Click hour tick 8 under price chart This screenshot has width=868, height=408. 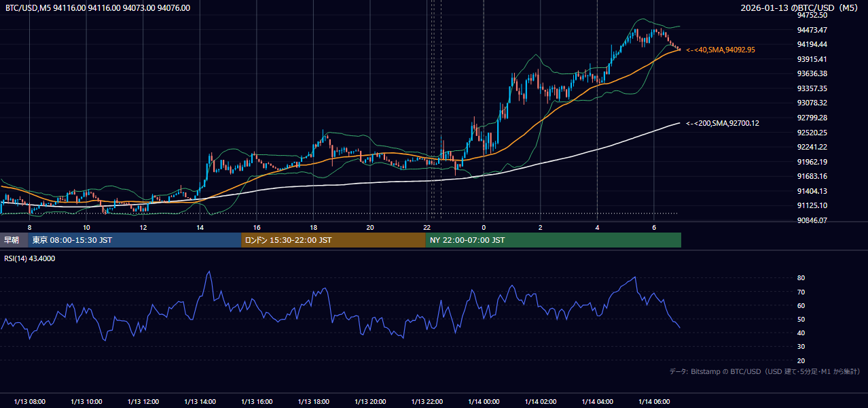[29, 227]
